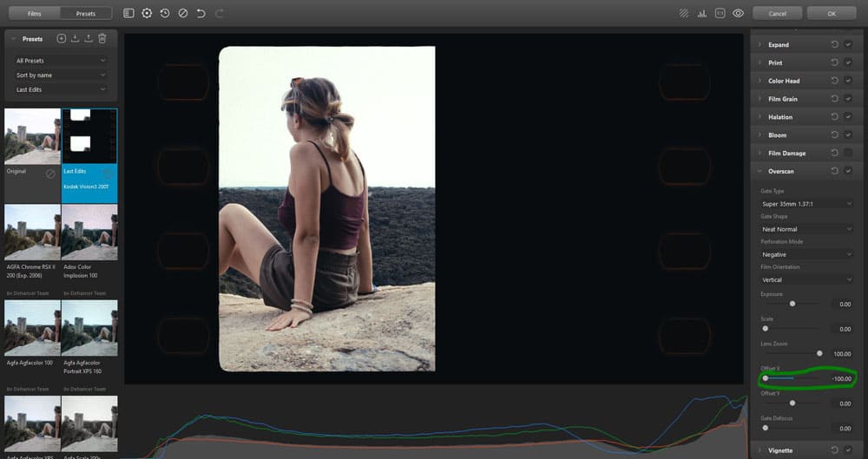The image size is (868, 459).
Task: Toggle before/after preview with eye icon
Action: click(x=739, y=13)
